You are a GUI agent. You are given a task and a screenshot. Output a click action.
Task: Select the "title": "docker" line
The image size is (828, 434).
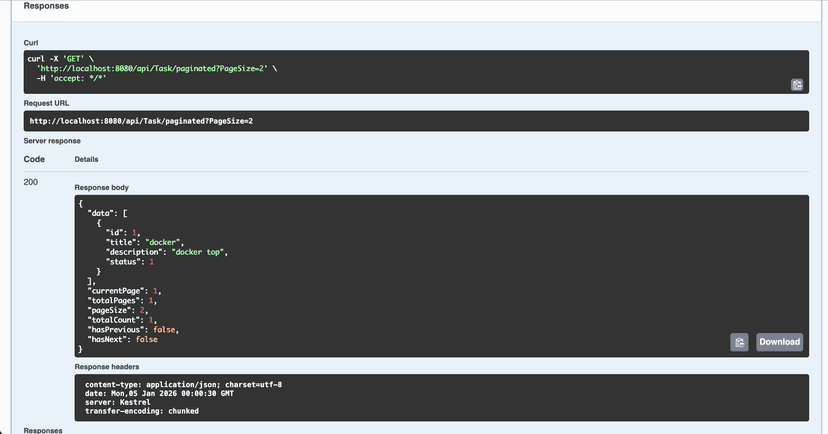[x=145, y=242]
